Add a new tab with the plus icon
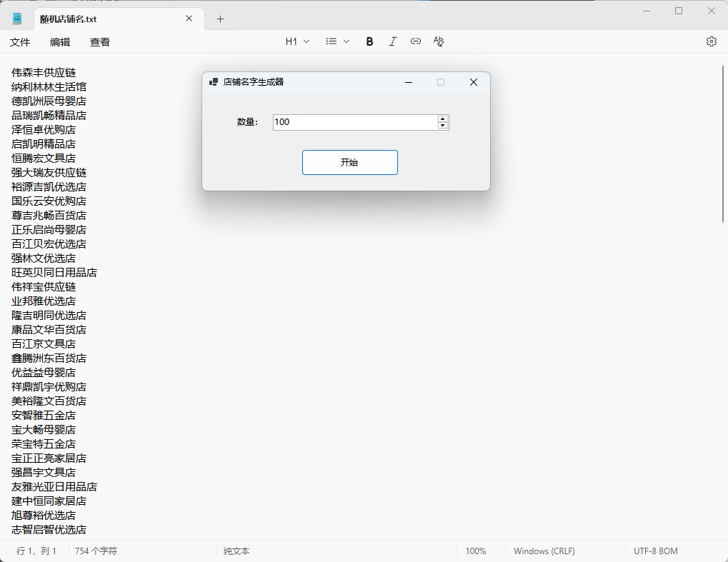 [220, 19]
